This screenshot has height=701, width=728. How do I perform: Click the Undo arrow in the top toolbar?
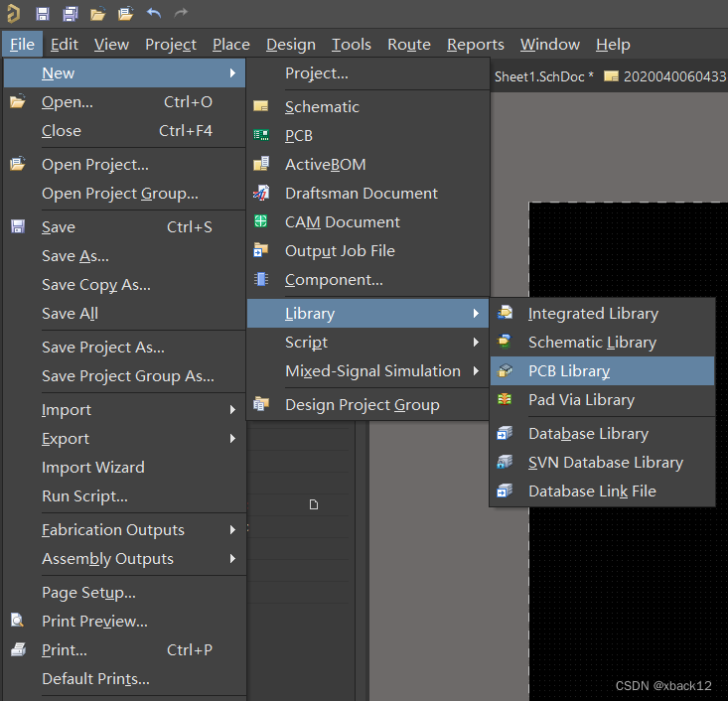[154, 13]
